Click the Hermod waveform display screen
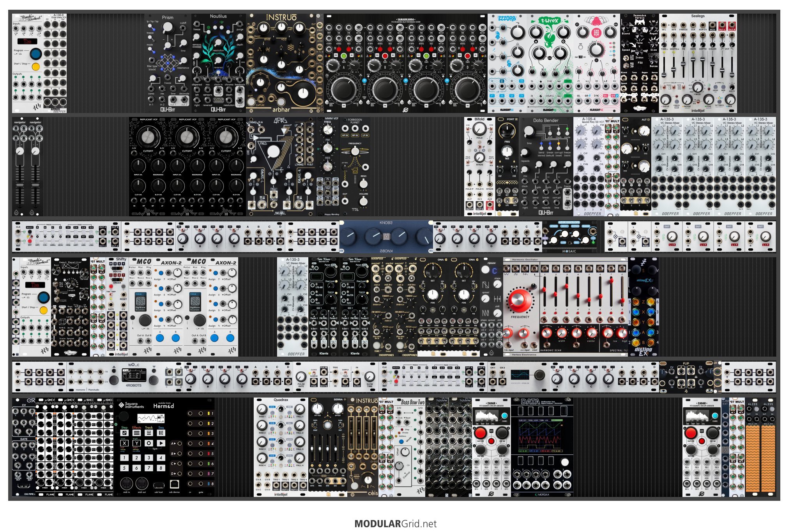 pyautogui.click(x=151, y=419)
